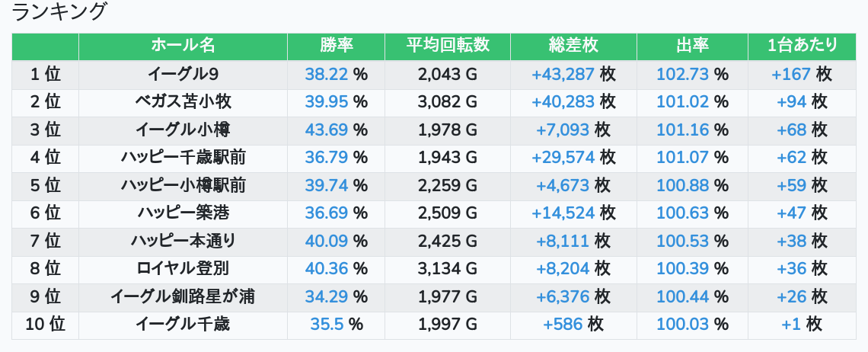Image resolution: width=868 pixels, height=352 pixels.
Task: Click the 総差枚 column header
Action: 573,46
